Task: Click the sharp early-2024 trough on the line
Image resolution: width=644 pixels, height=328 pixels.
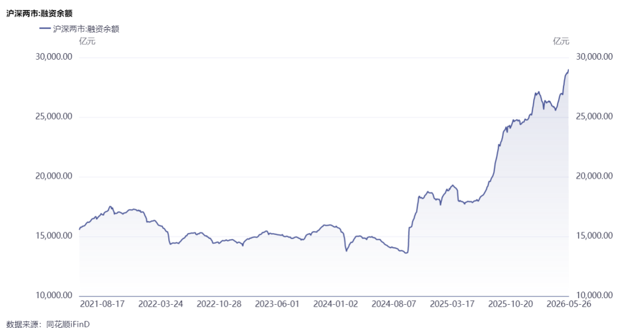Action: (x=346, y=251)
